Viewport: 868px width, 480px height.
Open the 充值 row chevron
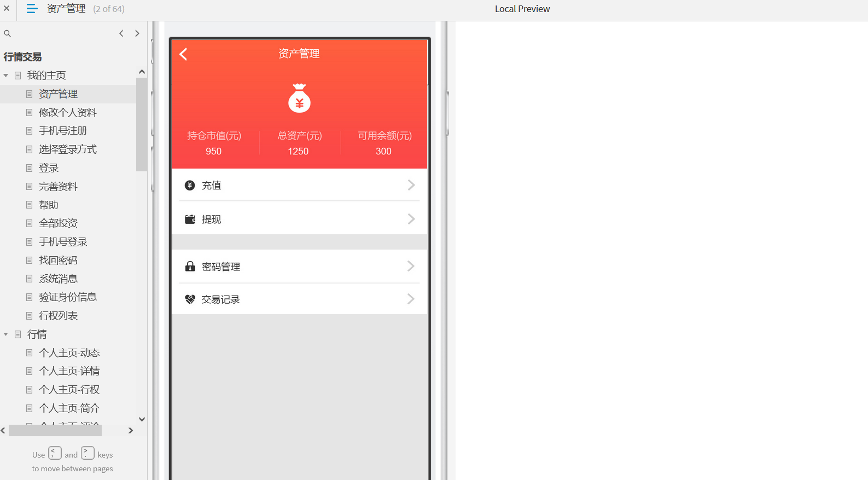point(411,185)
